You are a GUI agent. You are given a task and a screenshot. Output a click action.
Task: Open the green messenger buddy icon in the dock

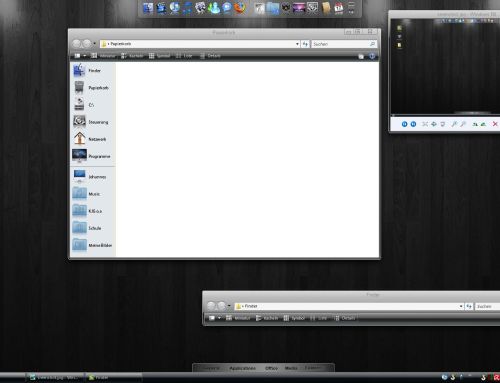[214, 8]
